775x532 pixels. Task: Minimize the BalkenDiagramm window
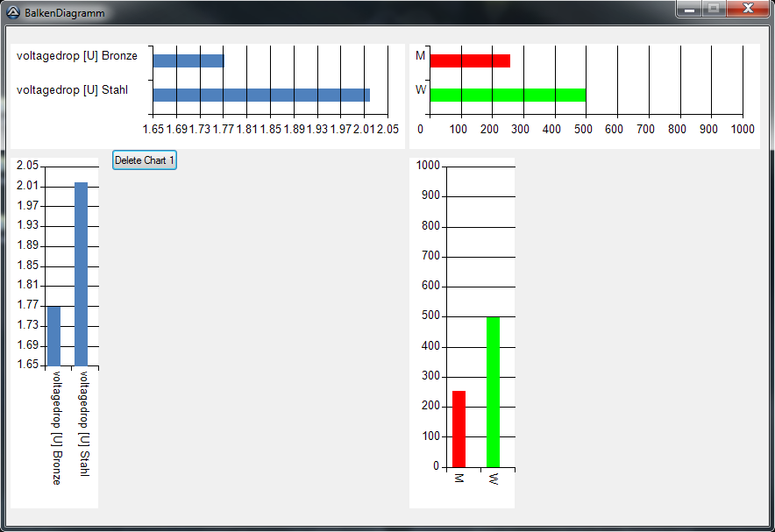(690, 9)
